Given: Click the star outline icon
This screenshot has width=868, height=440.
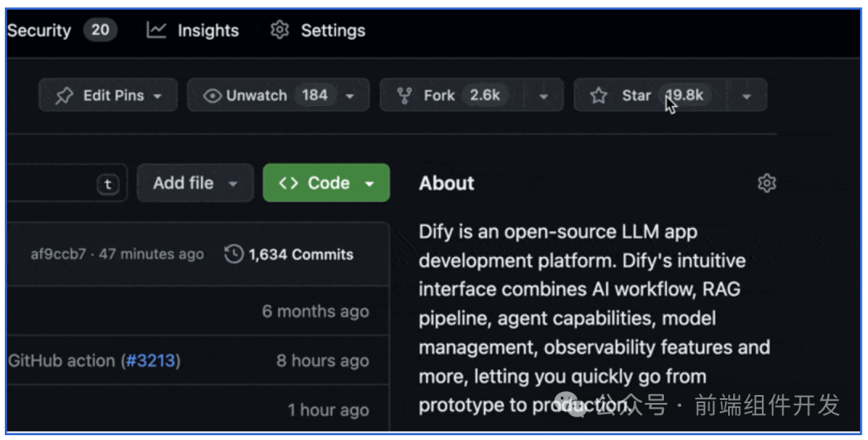Looking at the screenshot, I should [599, 96].
